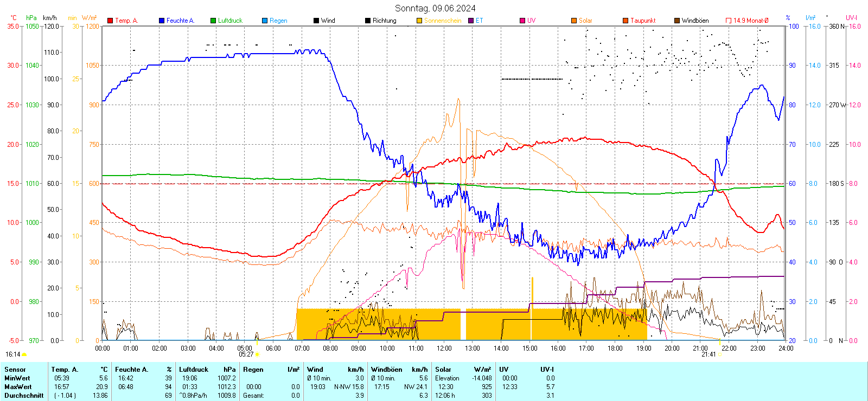
Task: Click the brown Windböen legend square
Action: coord(677,21)
